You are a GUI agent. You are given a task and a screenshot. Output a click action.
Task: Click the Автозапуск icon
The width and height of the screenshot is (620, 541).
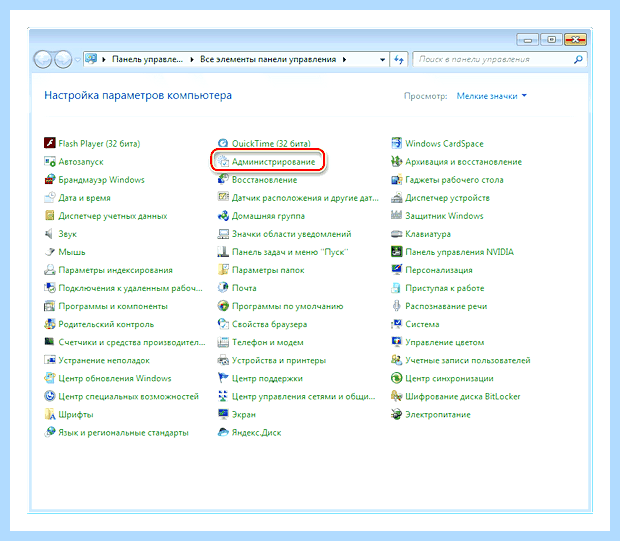[49, 161]
